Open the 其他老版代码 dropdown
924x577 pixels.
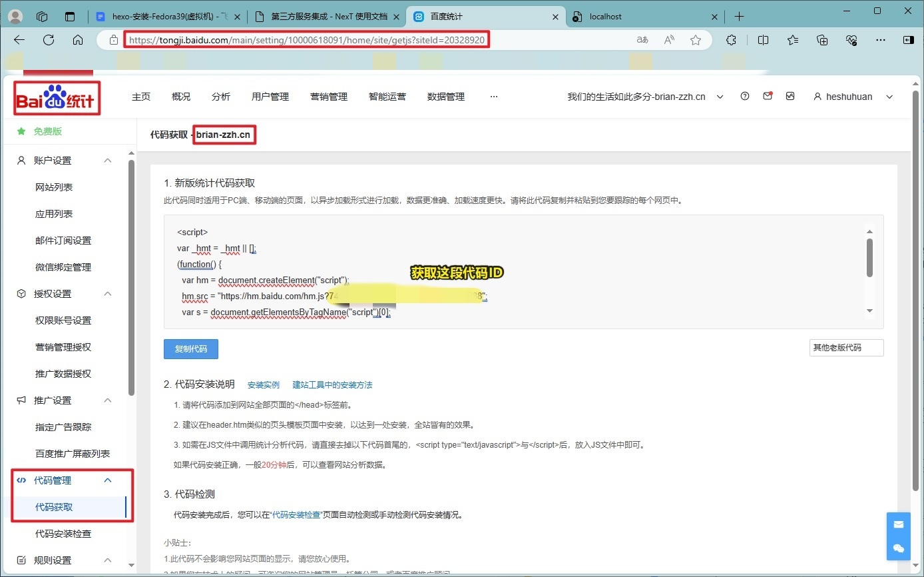click(847, 348)
